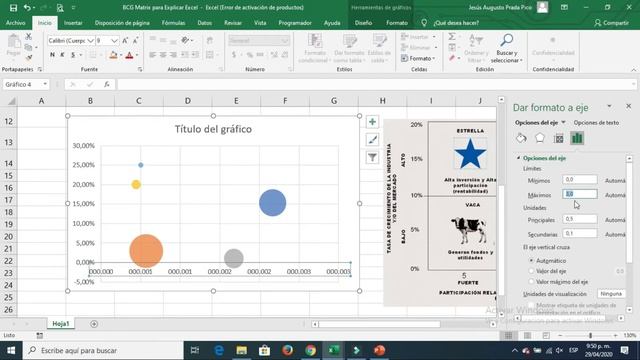Click the chart filters funnel button

click(372, 158)
